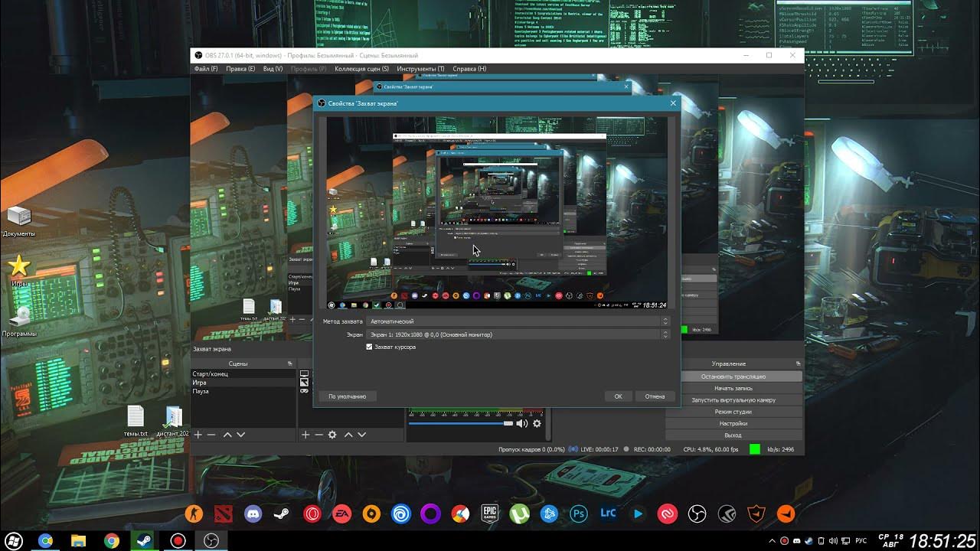Open the Метод захвата dropdown
This screenshot has width=980, height=551.
coord(518,321)
